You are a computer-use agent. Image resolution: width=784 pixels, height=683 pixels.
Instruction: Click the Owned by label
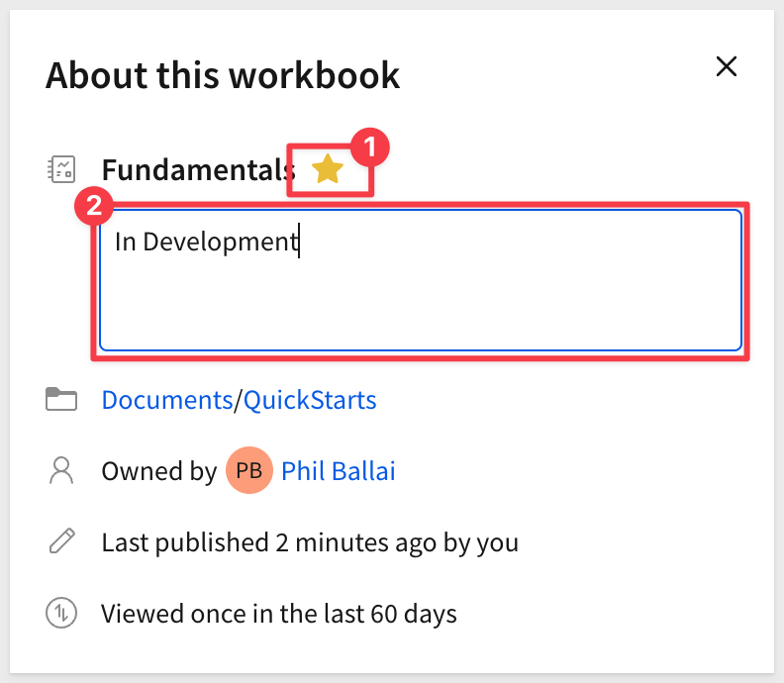click(x=159, y=471)
